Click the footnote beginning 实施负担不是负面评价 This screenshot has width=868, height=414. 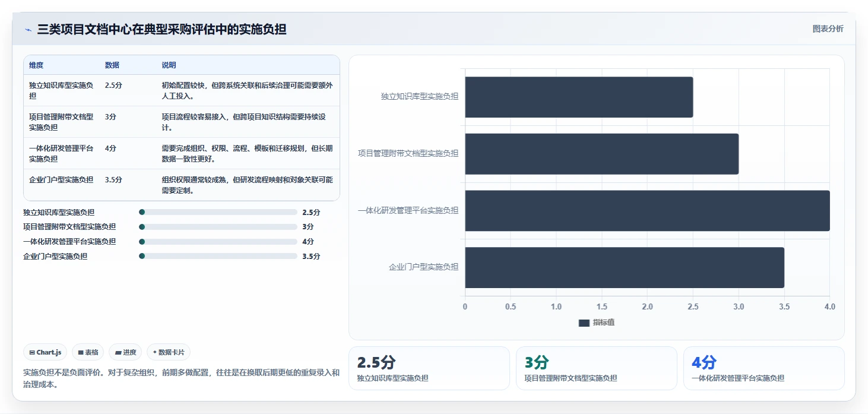point(181,378)
